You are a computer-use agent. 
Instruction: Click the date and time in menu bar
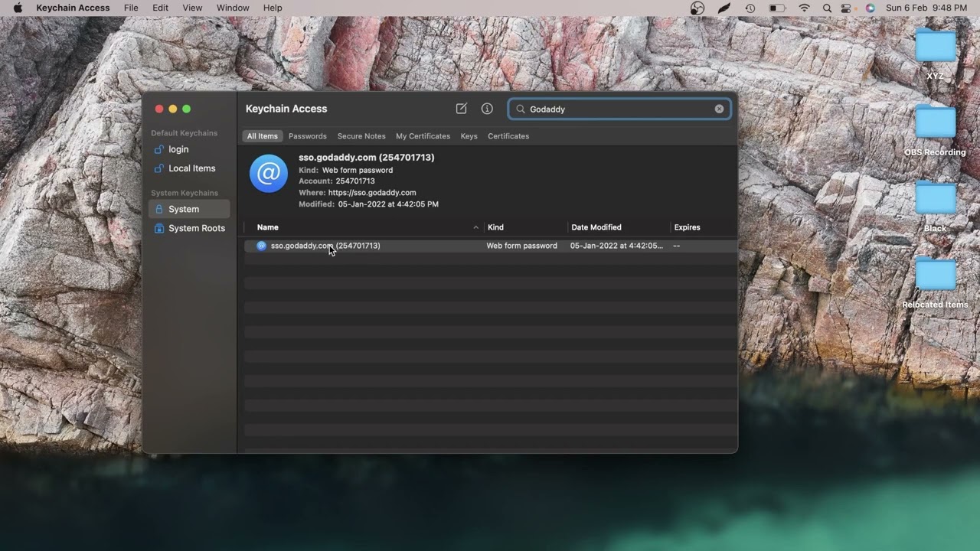pos(926,8)
